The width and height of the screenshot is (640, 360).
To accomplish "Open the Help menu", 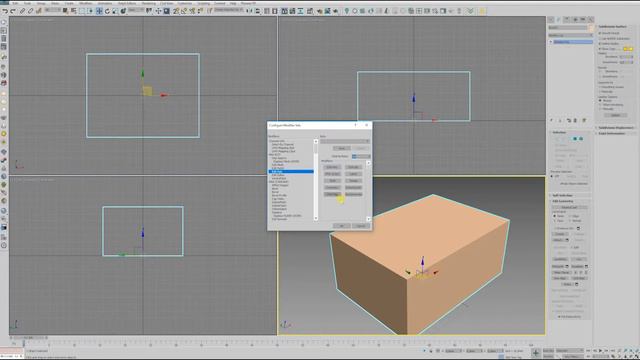I will [x=233, y=3].
